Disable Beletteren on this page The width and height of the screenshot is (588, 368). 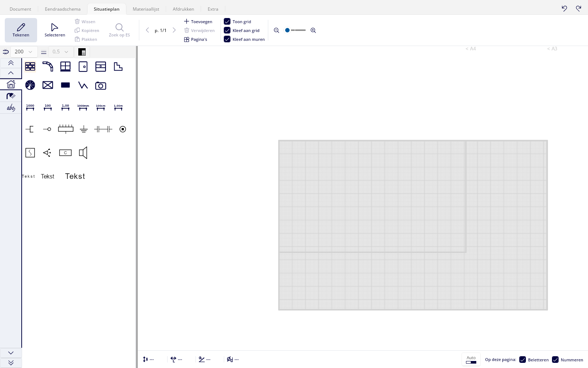click(x=523, y=360)
